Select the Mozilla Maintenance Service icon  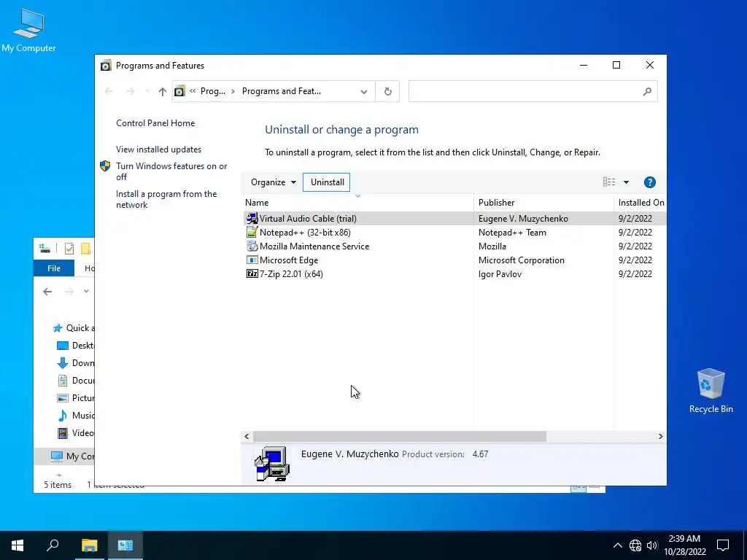(x=252, y=246)
